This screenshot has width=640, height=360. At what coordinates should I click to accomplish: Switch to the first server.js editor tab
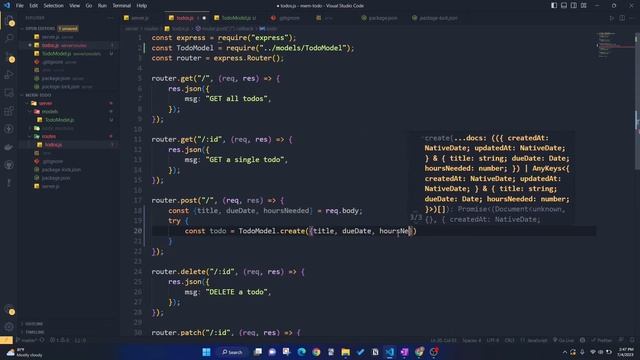[x=140, y=18]
